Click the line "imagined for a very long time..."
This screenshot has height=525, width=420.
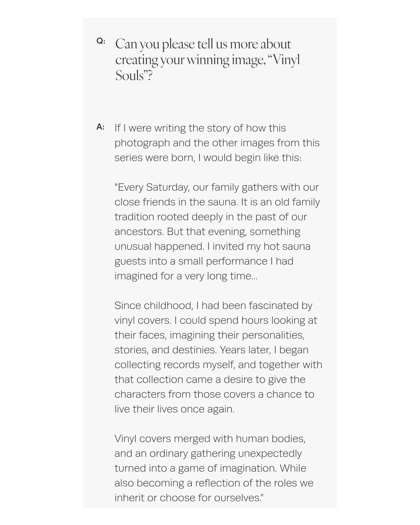pyautogui.click(x=186, y=276)
